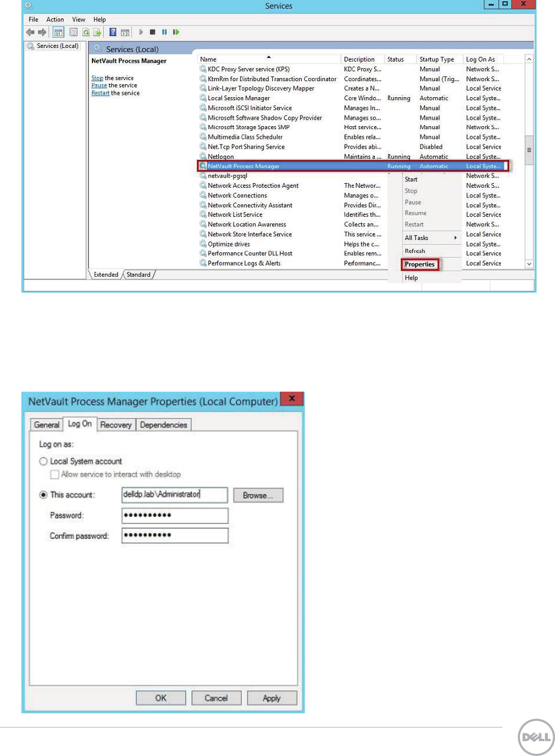Select Local System account radio button

[x=42, y=461]
